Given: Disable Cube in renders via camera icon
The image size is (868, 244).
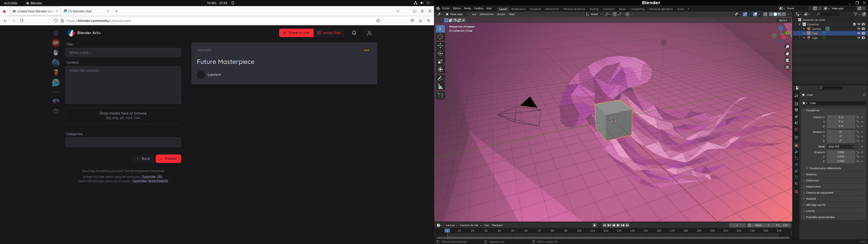Looking at the screenshot, I should coord(863,33).
